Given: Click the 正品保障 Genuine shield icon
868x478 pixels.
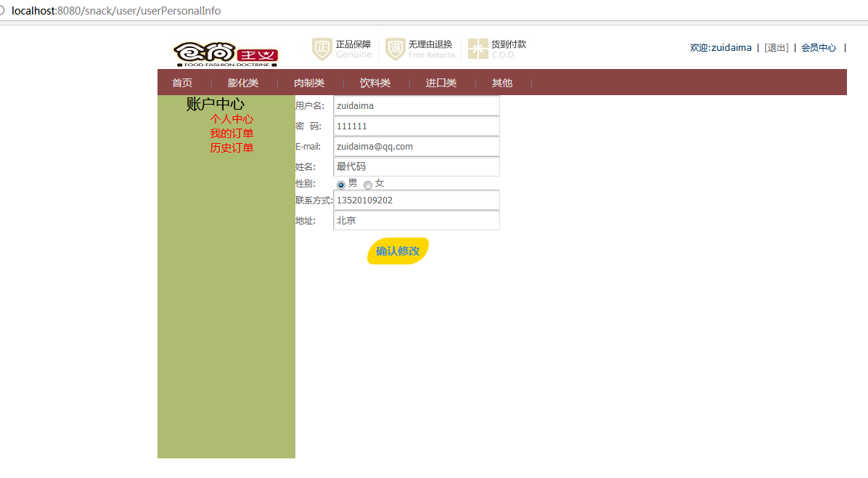Looking at the screenshot, I should click(x=322, y=49).
